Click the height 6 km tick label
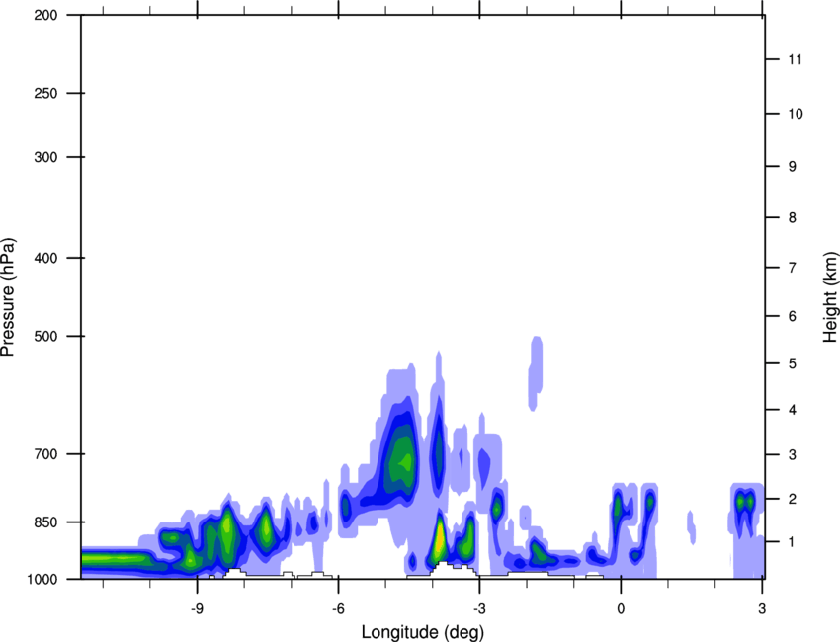 (x=793, y=316)
